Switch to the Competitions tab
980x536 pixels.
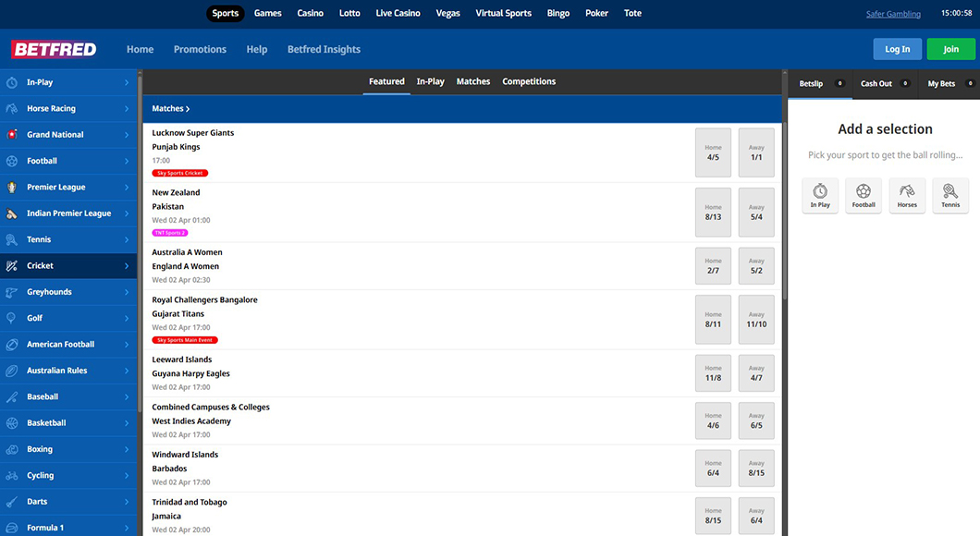[x=529, y=82]
